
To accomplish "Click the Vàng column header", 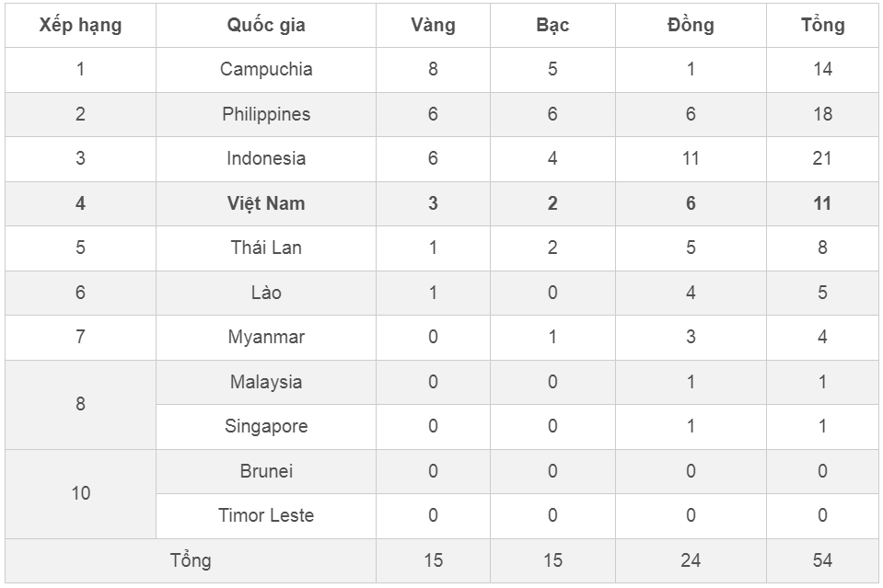I will pyautogui.click(x=433, y=25).
